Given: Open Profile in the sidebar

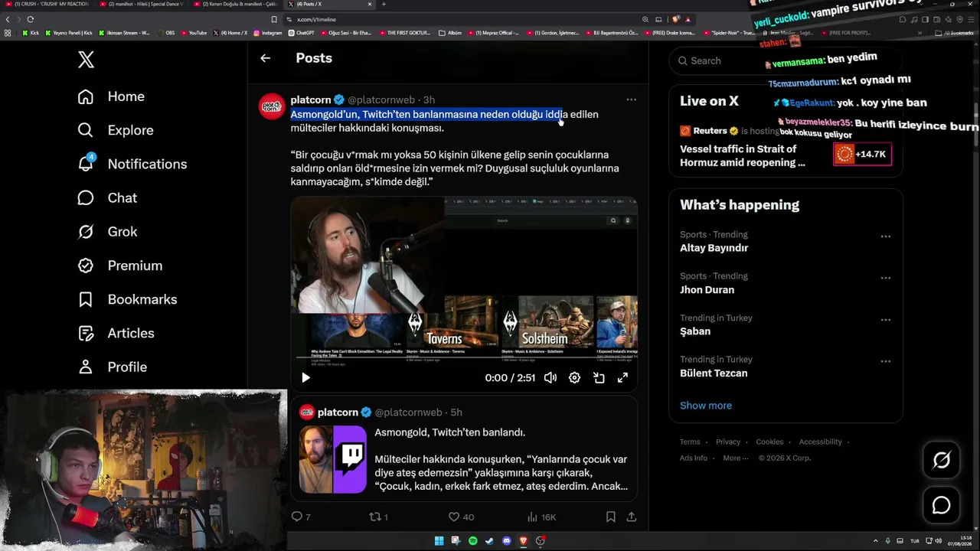Looking at the screenshot, I should click(x=112, y=367).
